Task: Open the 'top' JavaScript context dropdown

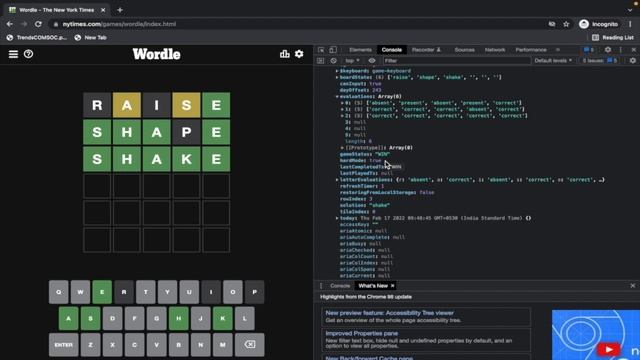Action: tap(352, 60)
